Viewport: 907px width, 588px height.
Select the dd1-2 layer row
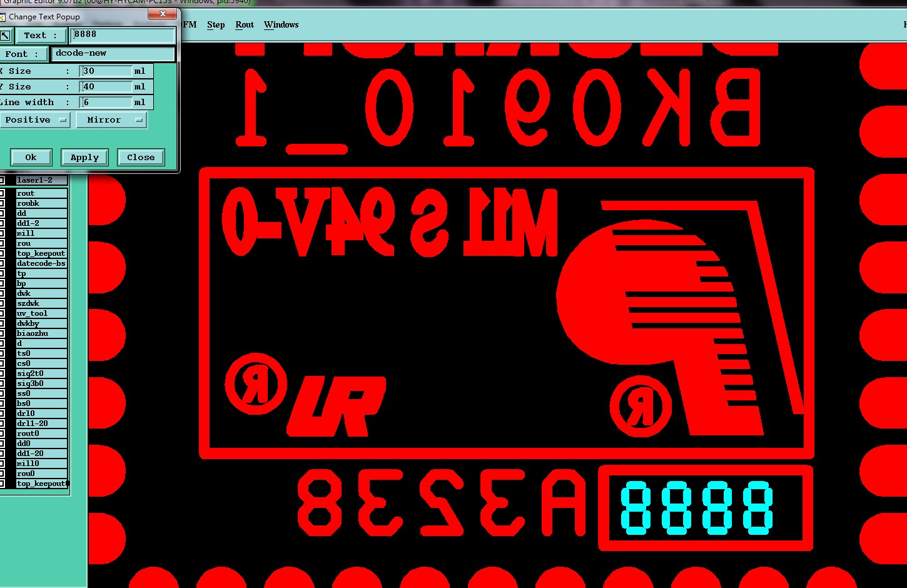pyautogui.click(x=41, y=223)
